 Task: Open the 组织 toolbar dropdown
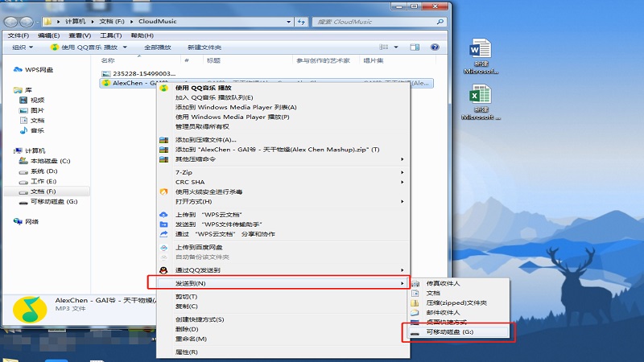[x=23, y=47]
